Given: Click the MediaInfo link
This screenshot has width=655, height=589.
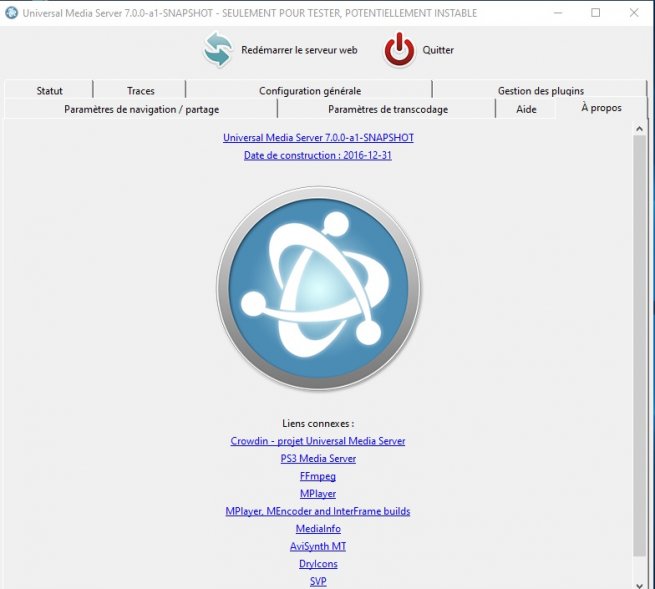Looking at the screenshot, I should click(318, 529).
